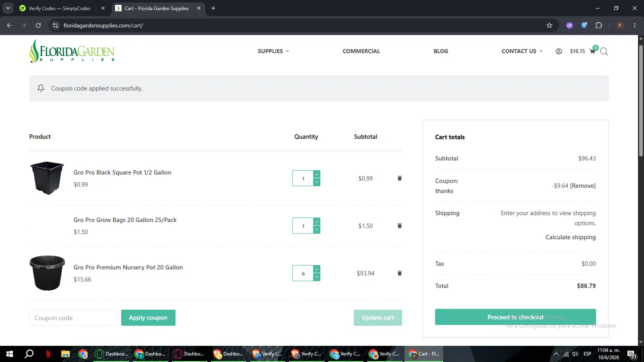Open Gro Pro Black Square Pot 1/2 Gallon product link
Screen dimensions: 644x362
122,172
